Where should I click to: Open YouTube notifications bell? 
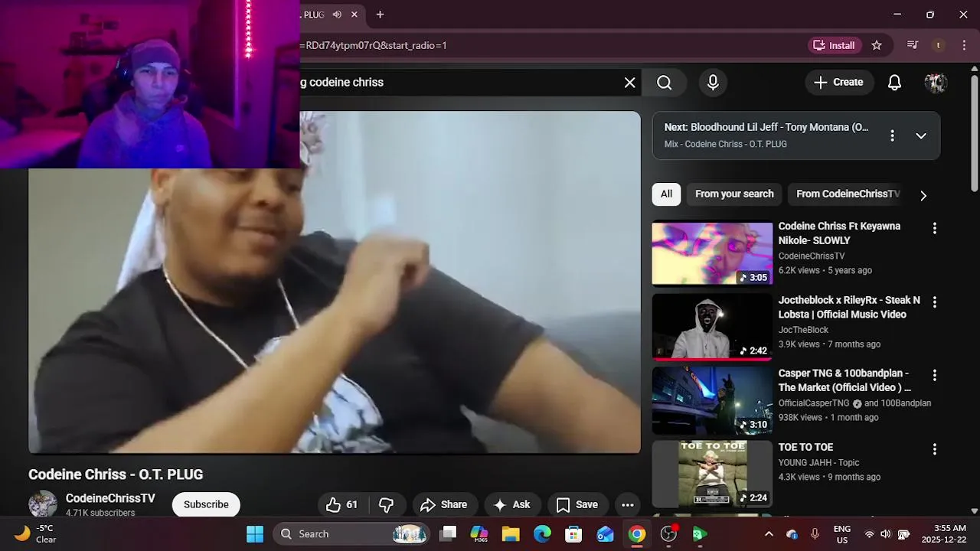tap(894, 83)
